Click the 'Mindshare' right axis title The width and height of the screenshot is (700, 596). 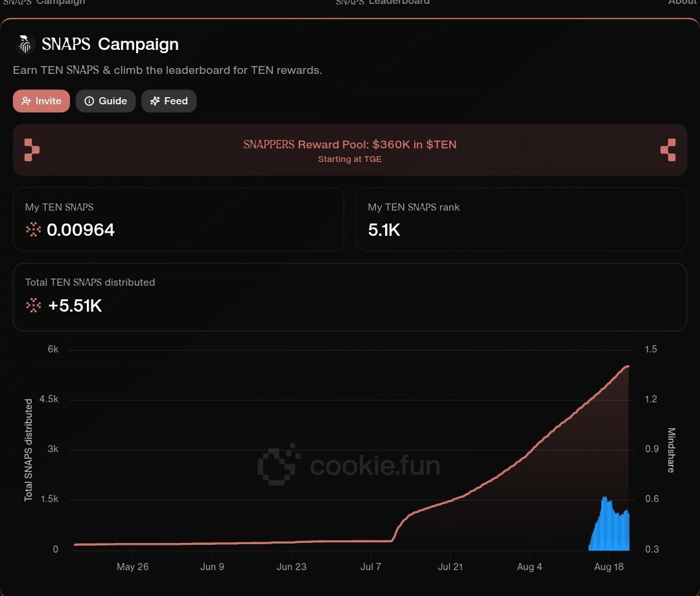click(671, 450)
